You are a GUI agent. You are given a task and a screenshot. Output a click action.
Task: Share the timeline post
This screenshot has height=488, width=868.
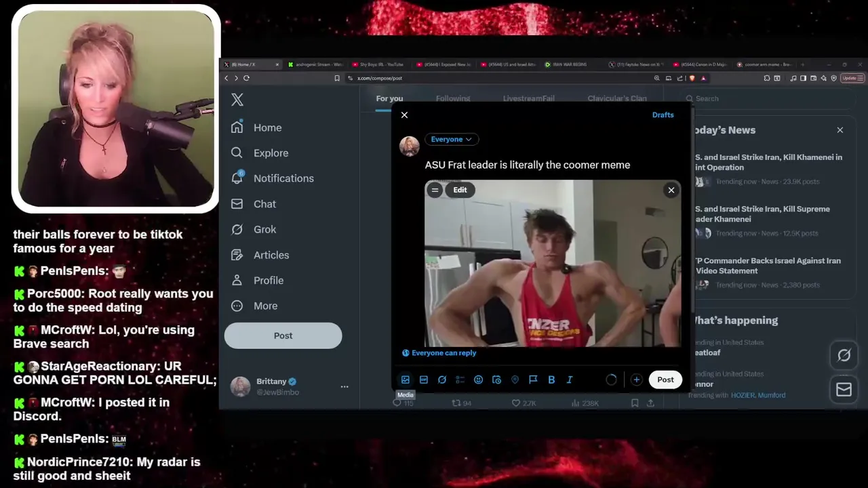point(650,403)
